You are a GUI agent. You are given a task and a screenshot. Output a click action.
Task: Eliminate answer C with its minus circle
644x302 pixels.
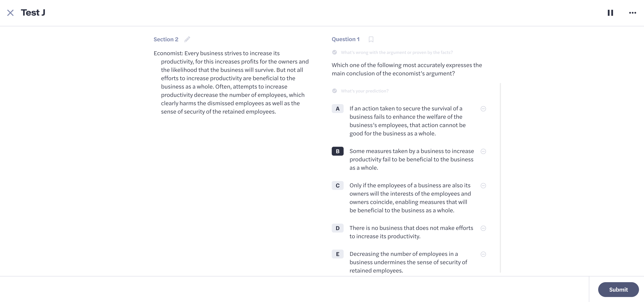click(x=483, y=185)
